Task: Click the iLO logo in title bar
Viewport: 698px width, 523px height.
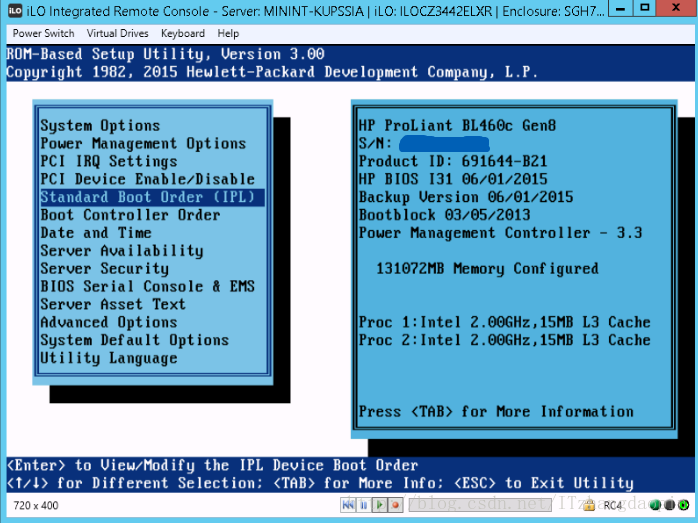Action: (x=15, y=10)
